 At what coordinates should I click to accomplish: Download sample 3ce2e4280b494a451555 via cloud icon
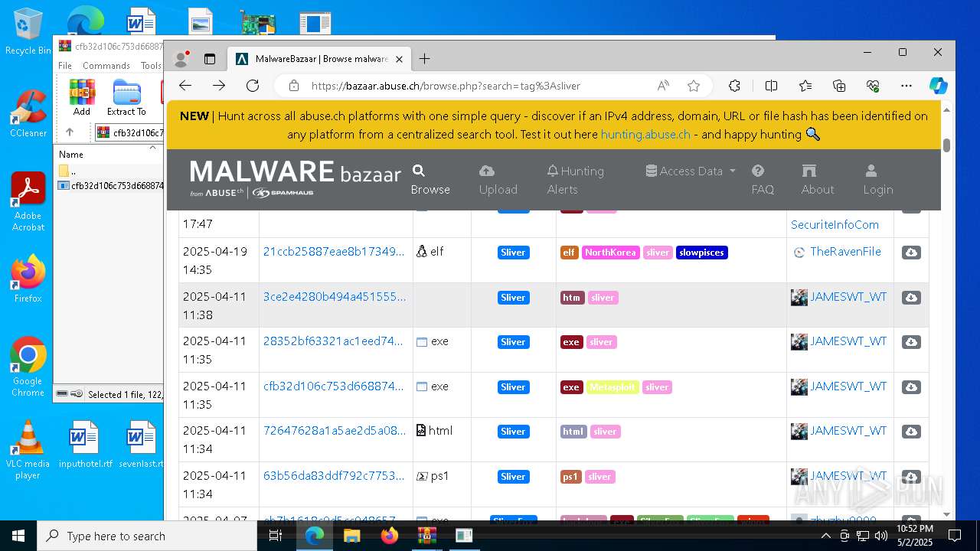coord(911,297)
